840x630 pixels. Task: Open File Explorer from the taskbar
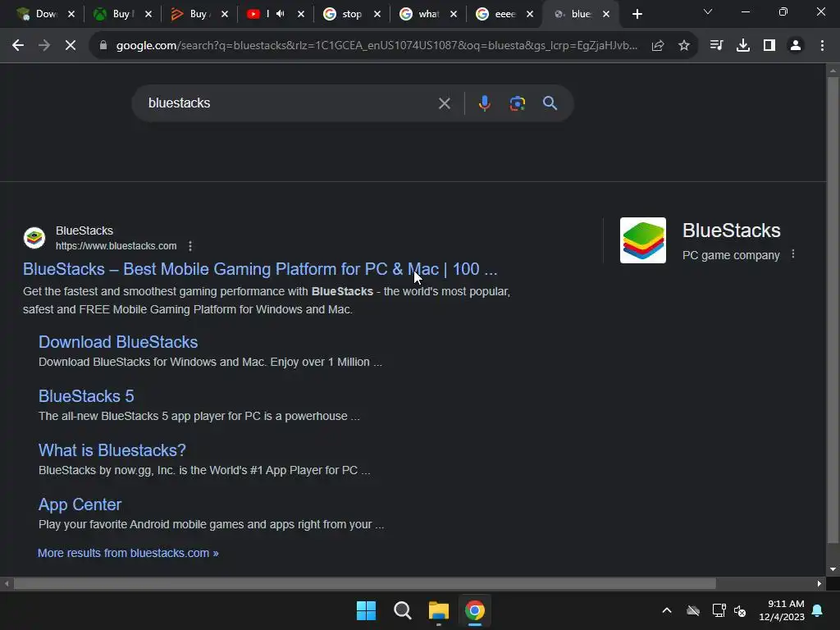pos(438,610)
